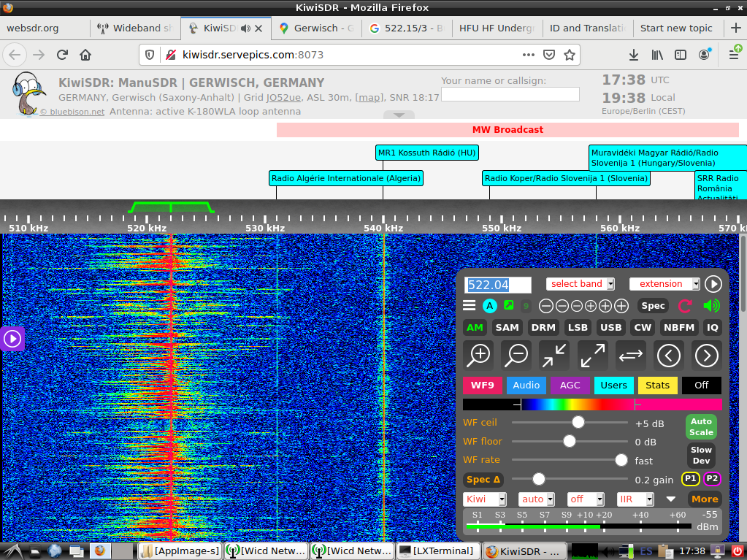747x560 pixels.
Task: Click the waterfall zoom out magnifier icon
Action: coord(516,356)
